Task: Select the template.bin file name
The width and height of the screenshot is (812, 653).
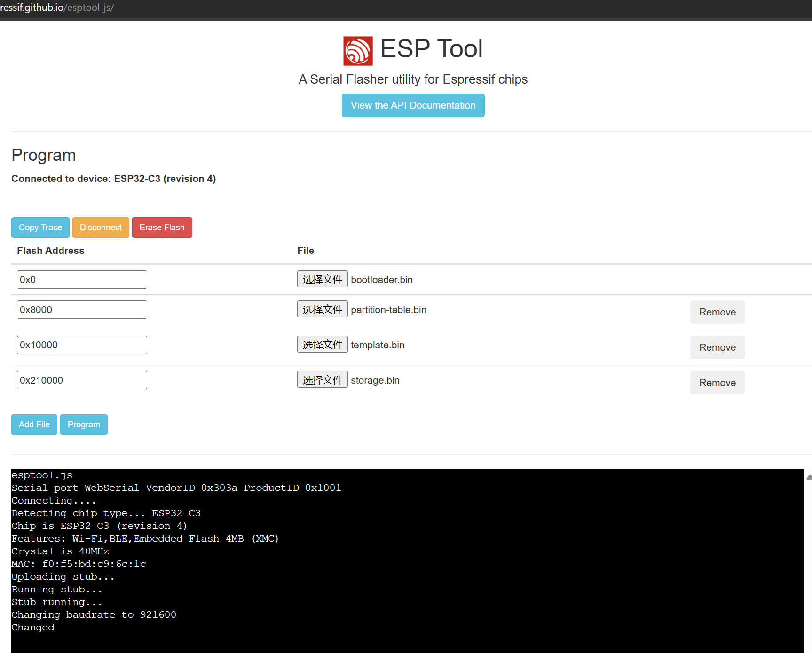Action: [378, 345]
